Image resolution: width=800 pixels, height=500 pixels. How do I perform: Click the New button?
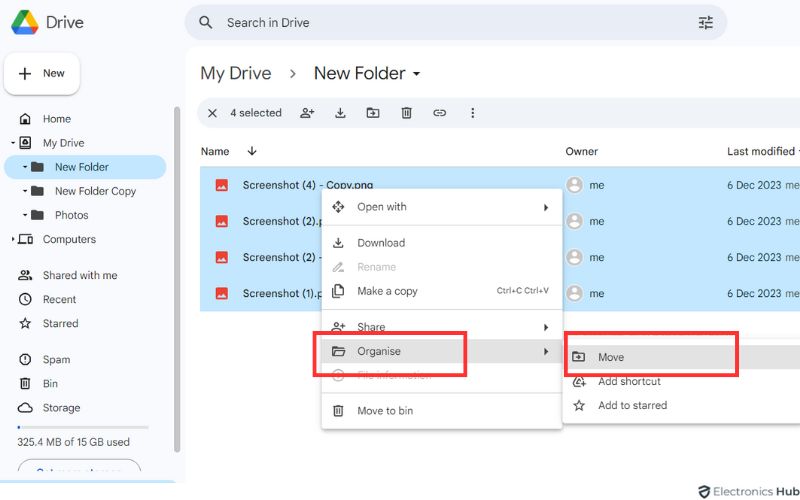coord(42,73)
